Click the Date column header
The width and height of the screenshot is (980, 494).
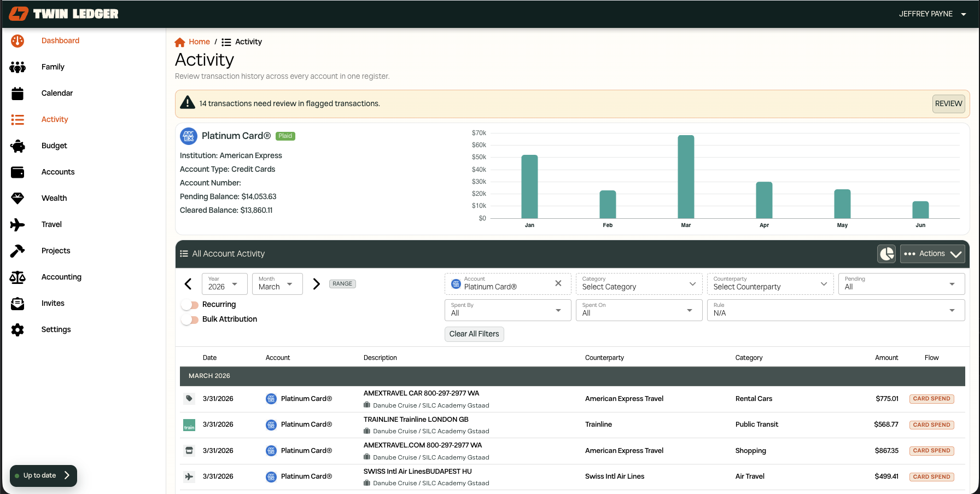coord(209,358)
